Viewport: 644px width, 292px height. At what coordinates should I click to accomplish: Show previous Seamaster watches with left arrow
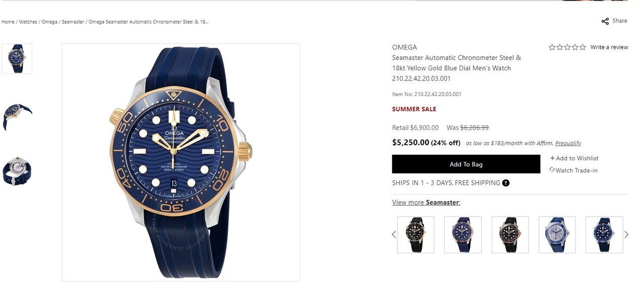point(394,235)
